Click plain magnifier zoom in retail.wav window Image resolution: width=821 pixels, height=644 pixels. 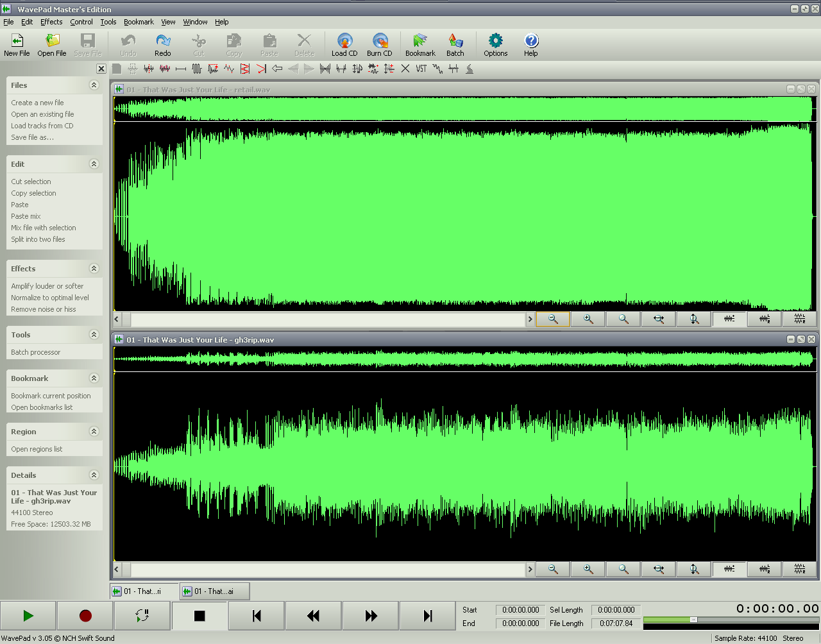[x=623, y=319]
